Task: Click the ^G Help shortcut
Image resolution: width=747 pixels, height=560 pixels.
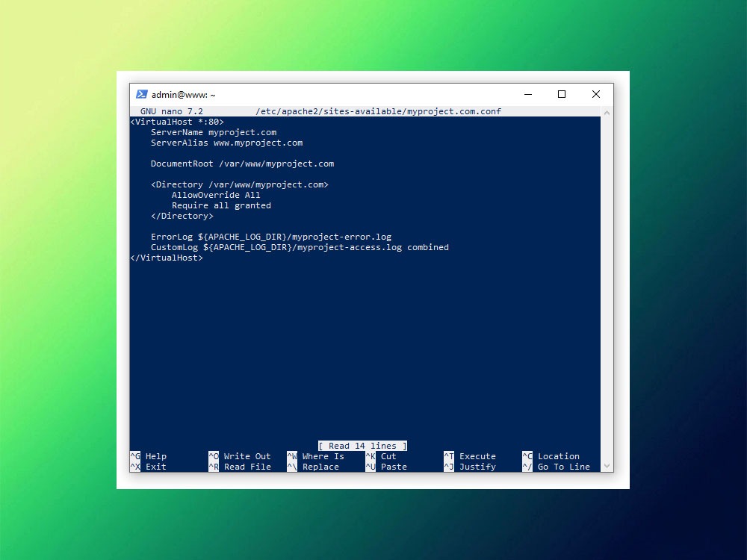Action: pyautogui.click(x=149, y=456)
